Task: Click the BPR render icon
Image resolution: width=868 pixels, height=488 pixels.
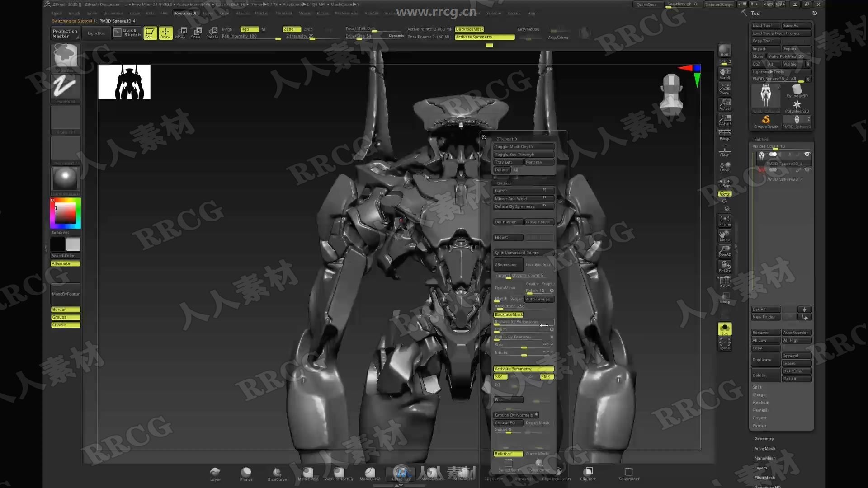Action: (x=725, y=50)
